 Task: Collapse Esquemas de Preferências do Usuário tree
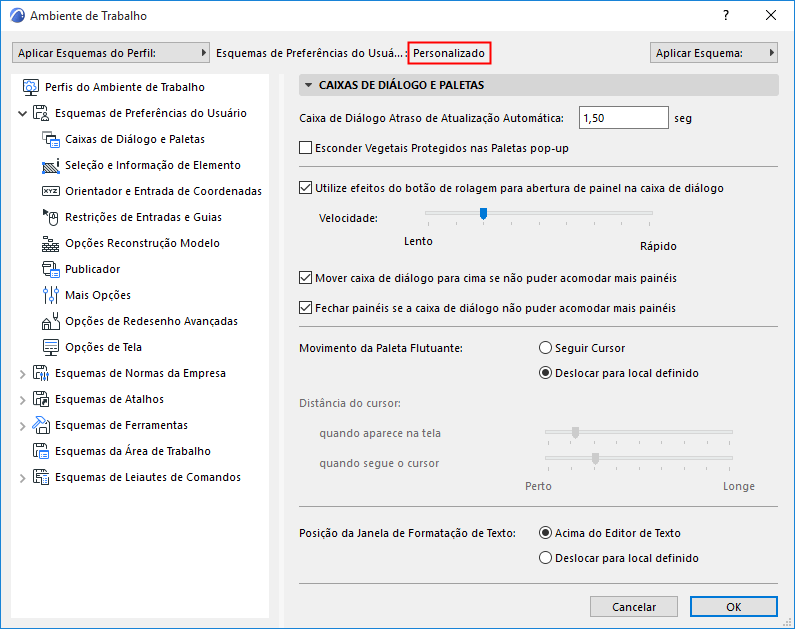point(22,114)
